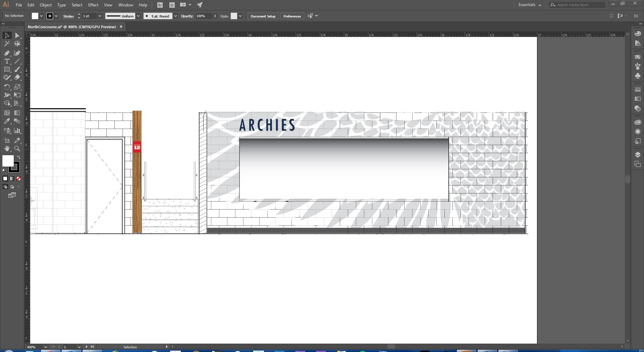Screen dimensions: 644x352
Task: Select the Blend tool
Action: [x=17, y=121]
